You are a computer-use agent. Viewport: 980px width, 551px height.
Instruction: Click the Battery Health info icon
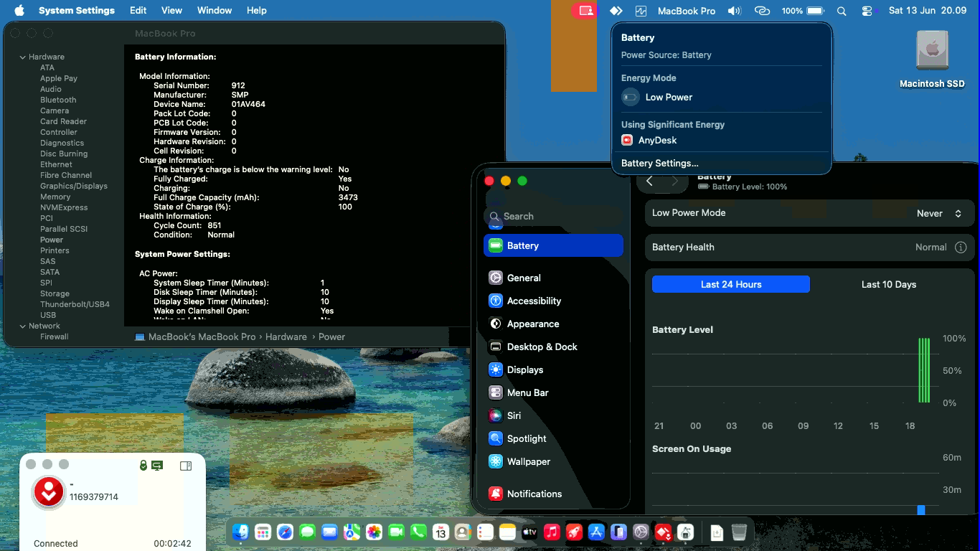[x=961, y=247]
